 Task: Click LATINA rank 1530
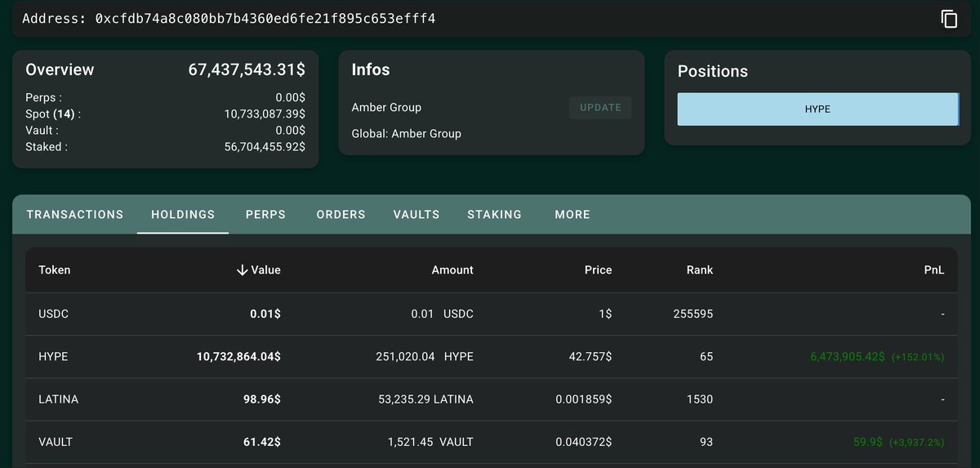click(700, 399)
